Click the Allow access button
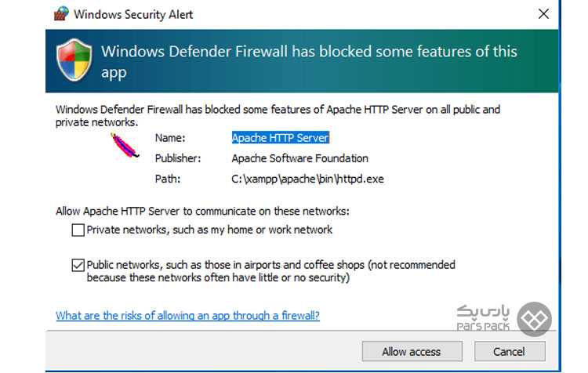 click(412, 352)
